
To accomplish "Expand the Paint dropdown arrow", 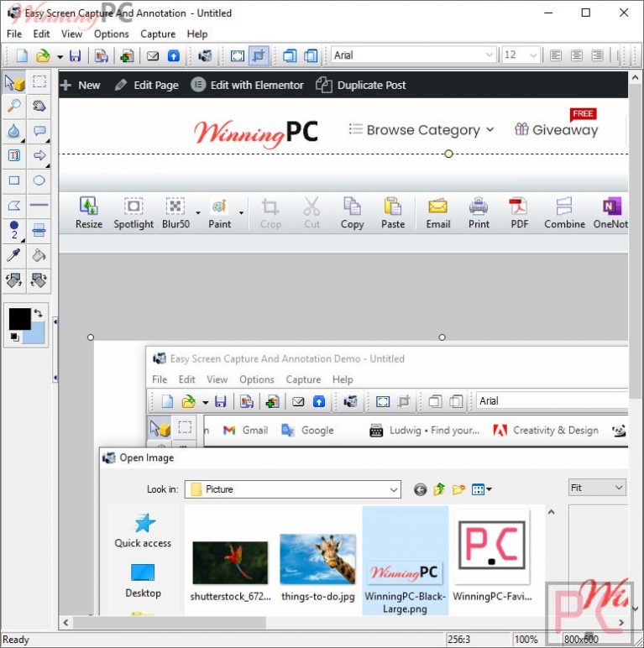I will pyautogui.click(x=242, y=213).
